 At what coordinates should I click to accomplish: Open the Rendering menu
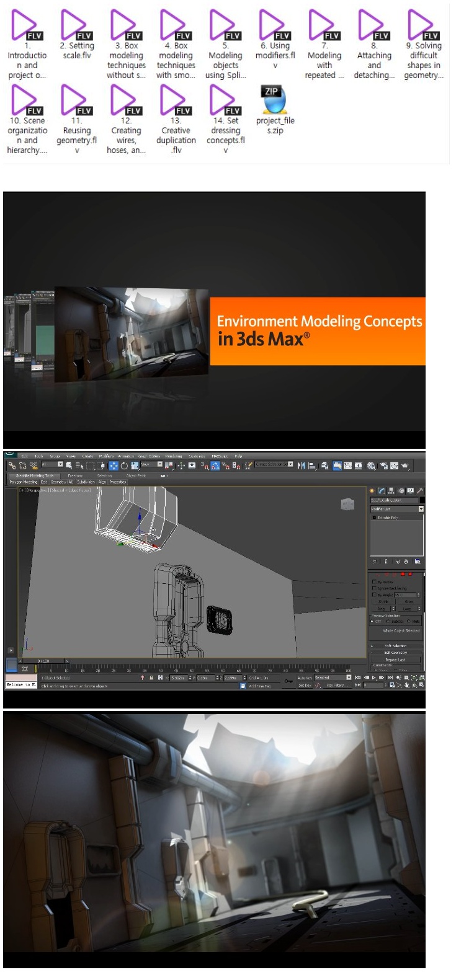(173, 456)
